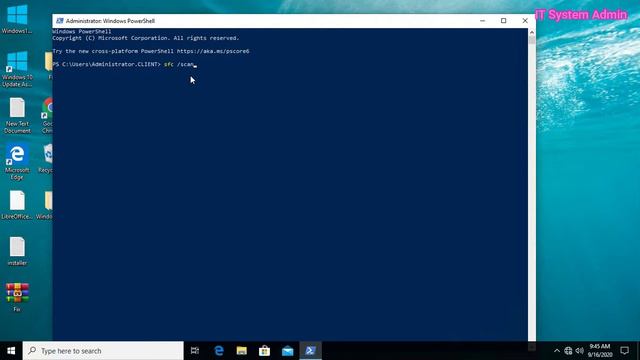The width and height of the screenshot is (640, 360).
Task: Open File Explorer from the taskbar
Action: pyautogui.click(x=242, y=351)
